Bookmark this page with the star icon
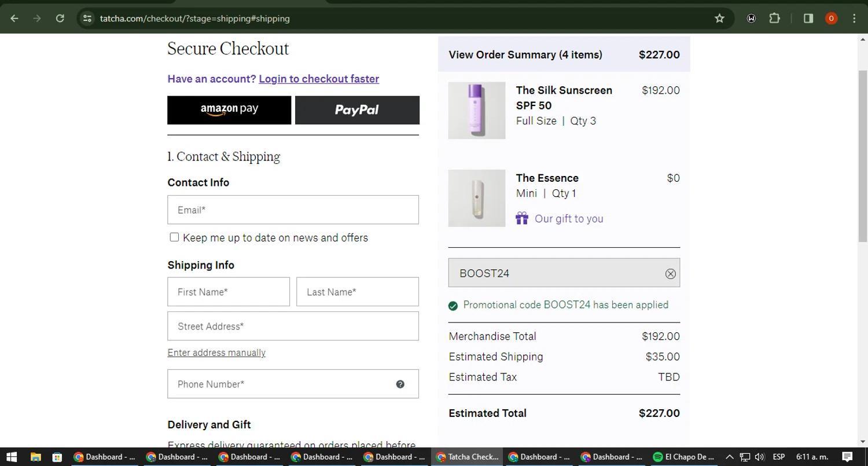 (x=719, y=19)
